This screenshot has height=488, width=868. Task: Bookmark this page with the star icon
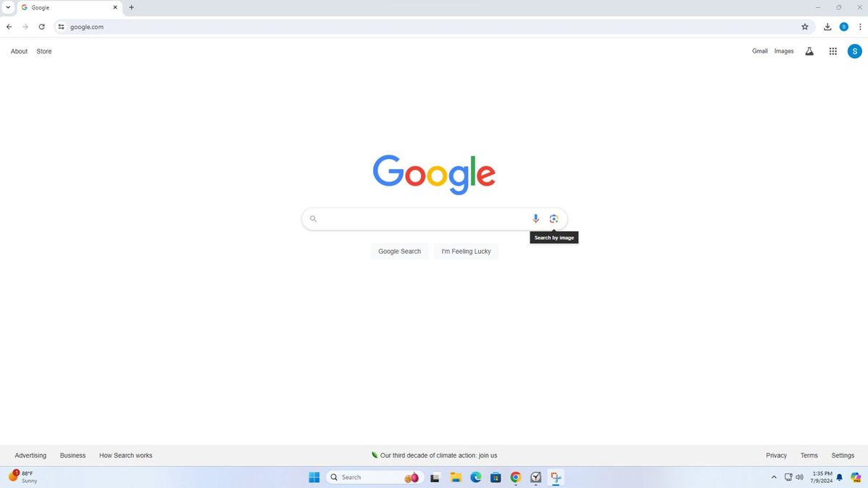[804, 27]
